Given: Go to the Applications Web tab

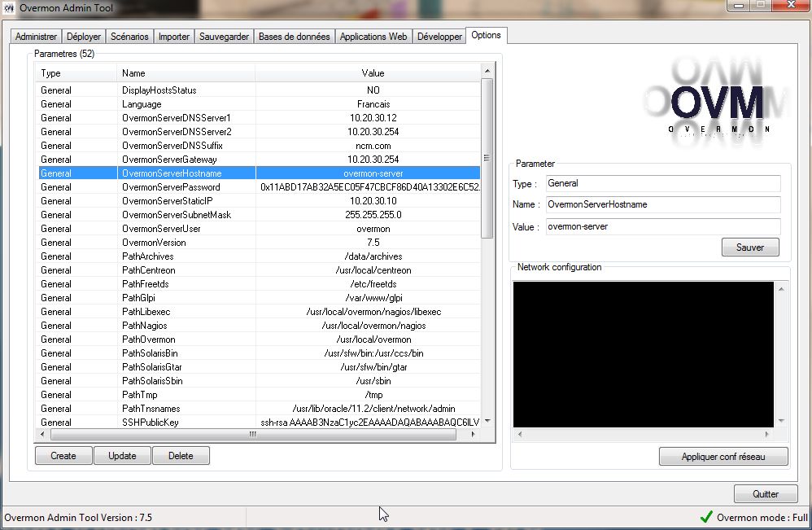Looking at the screenshot, I should coord(373,37).
